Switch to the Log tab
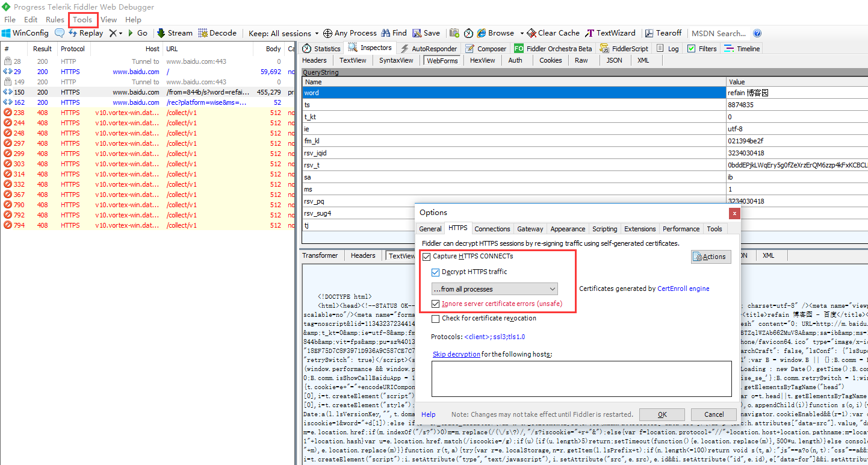This screenshot has width=868, height=465. point(668,49)
